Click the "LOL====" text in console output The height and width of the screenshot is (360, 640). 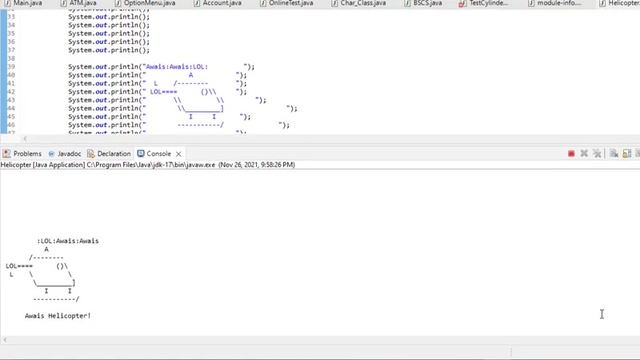tap(19, 266)
